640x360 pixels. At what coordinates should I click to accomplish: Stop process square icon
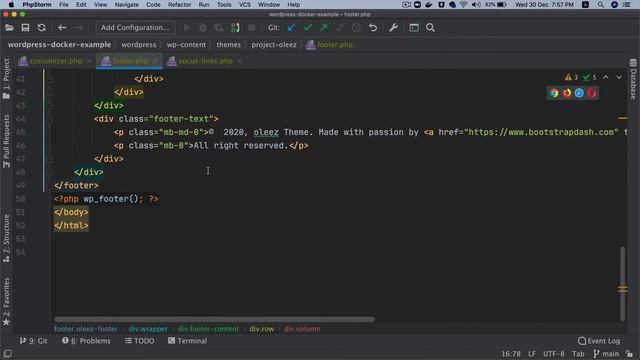(x=252, y=28)
